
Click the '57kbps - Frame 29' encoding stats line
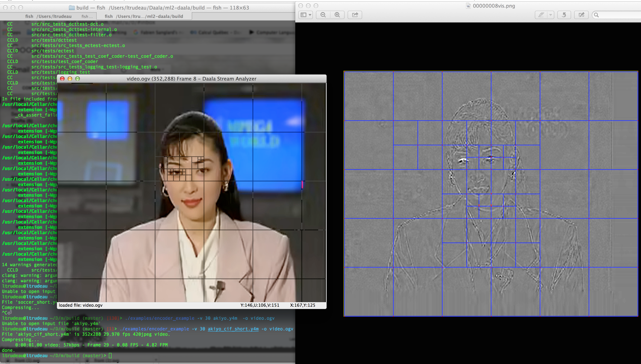click(x=91, y=345)
